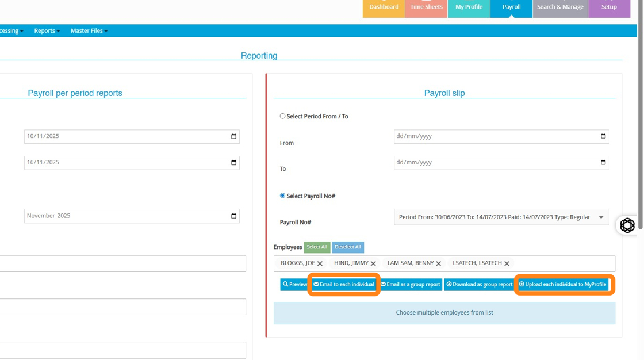Select the Payroll No# radio option
Image resolution: width=644 pixels, height=360 pixels.
282,196
